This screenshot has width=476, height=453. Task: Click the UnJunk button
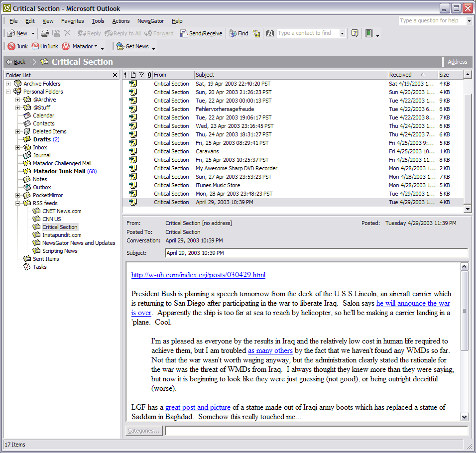point(45,46)
